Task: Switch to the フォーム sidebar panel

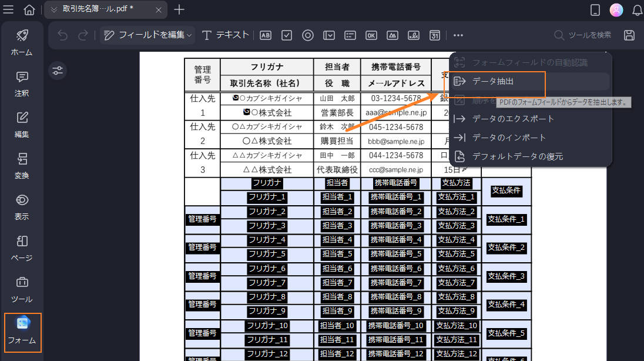Action: coord(22,332)
